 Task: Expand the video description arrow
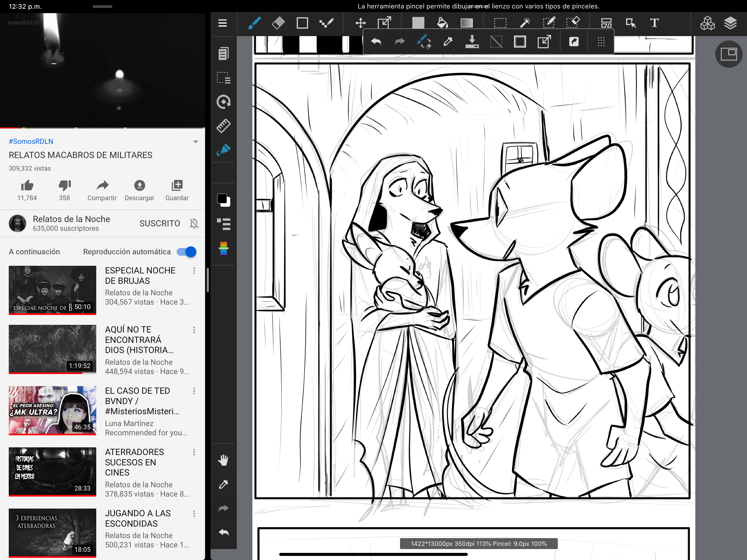195,142
